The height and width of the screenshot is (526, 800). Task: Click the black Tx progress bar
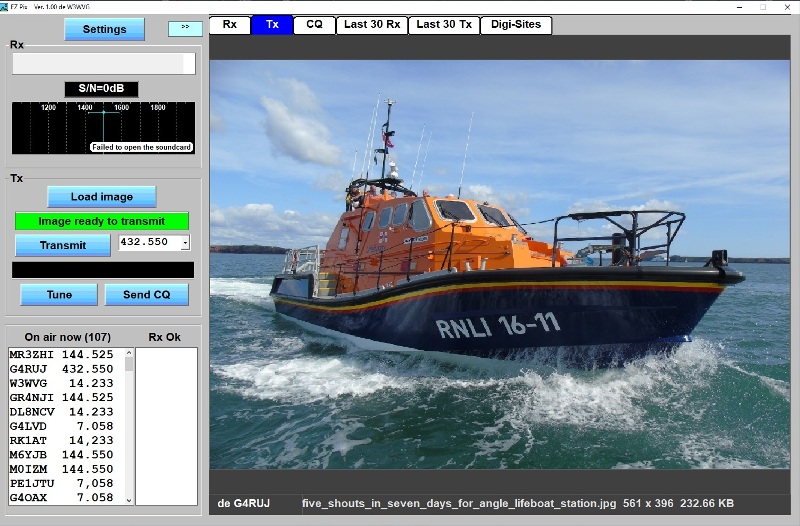click(x=103, y=270)
